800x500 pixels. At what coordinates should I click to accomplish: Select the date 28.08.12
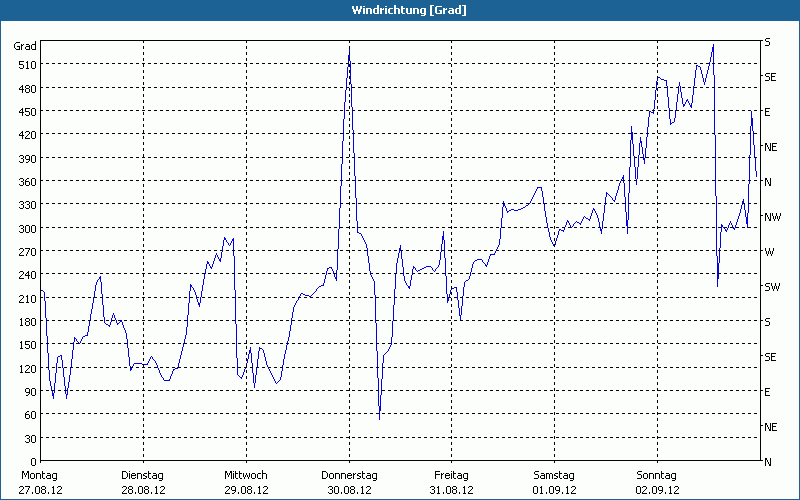(x=143, y=490)
